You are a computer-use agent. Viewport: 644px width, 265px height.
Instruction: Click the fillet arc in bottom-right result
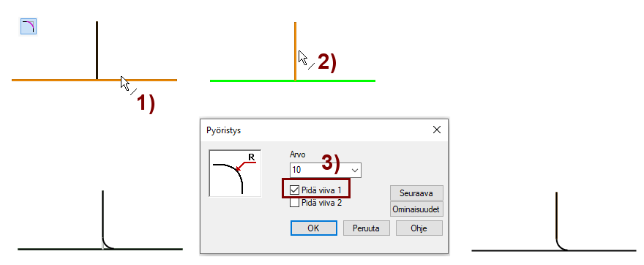pos(561,245)
